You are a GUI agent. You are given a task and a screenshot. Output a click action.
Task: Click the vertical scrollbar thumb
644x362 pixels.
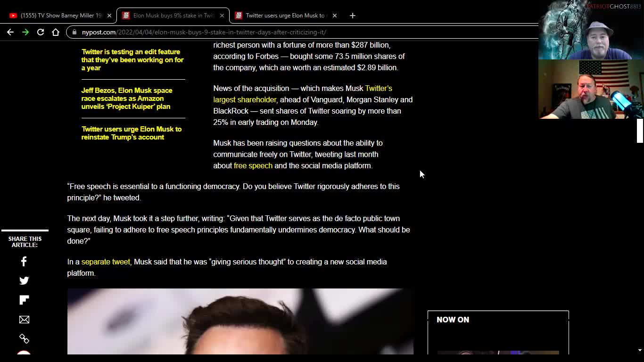coord(640,131)
